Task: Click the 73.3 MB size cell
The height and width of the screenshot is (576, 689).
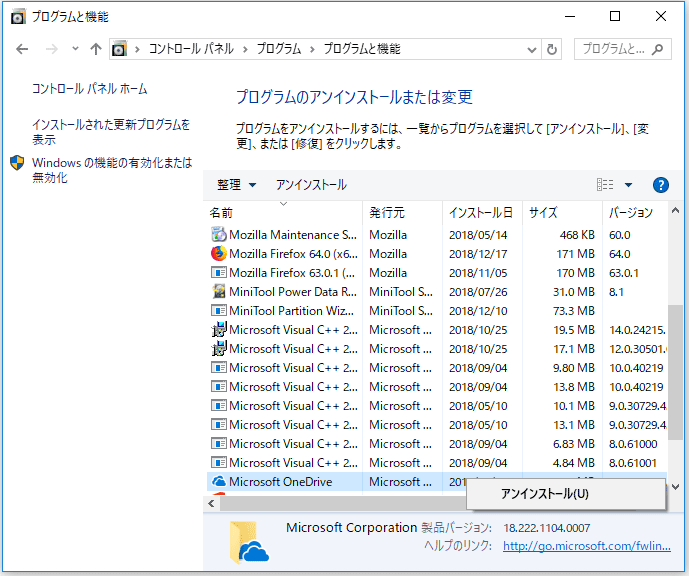Action: 574,311
